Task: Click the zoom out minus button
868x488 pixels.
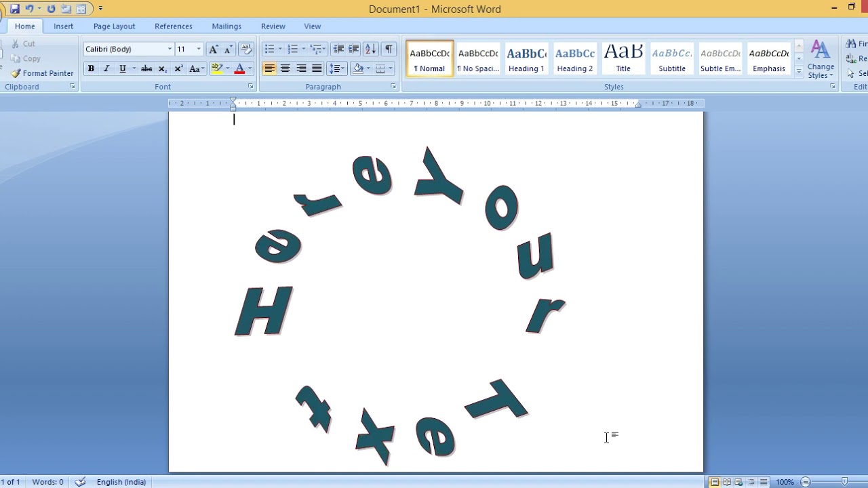Action: (x=806, y=482)
